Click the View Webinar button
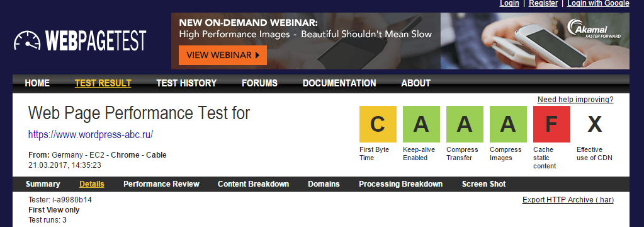The width and height of the screenshot is (644, 227). 223,55
